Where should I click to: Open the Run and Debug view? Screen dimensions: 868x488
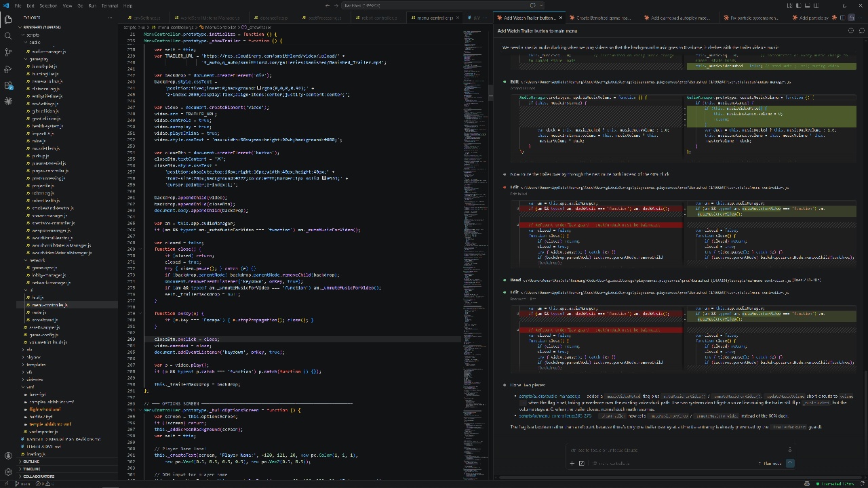tap(8, 68)
